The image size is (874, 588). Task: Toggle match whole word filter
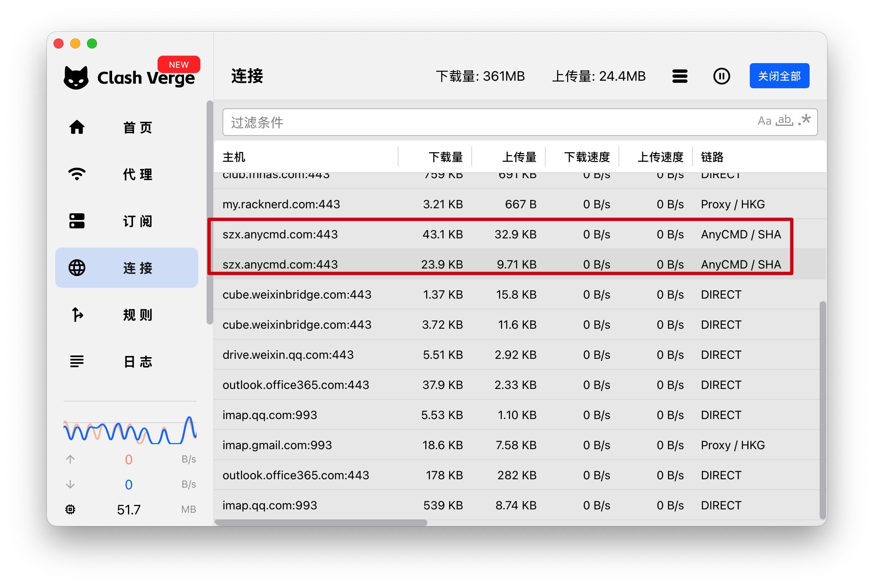(785, 120)
